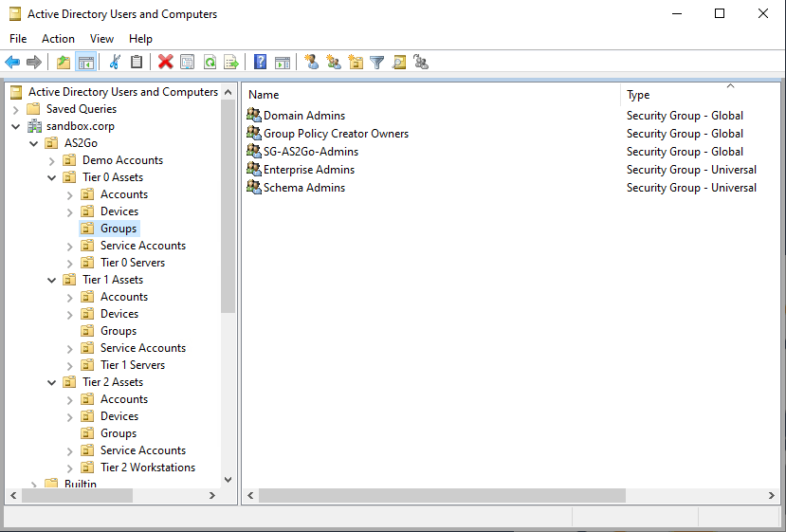The width and height of the screenshot is (786, 532).
Task: Click the Back arrow toolbar button
Action: click(12, 63)
